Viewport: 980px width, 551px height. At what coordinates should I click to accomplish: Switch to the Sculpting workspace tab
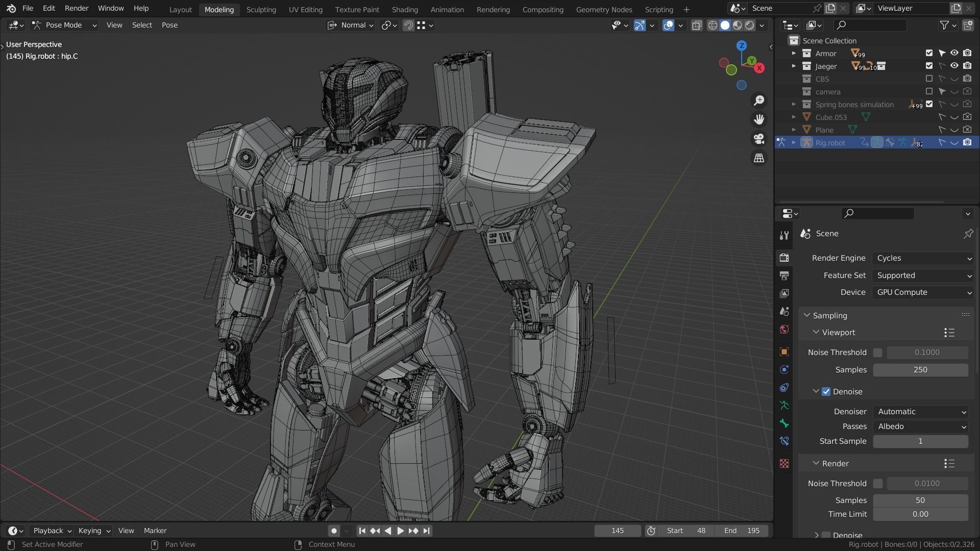coord(261,9)
